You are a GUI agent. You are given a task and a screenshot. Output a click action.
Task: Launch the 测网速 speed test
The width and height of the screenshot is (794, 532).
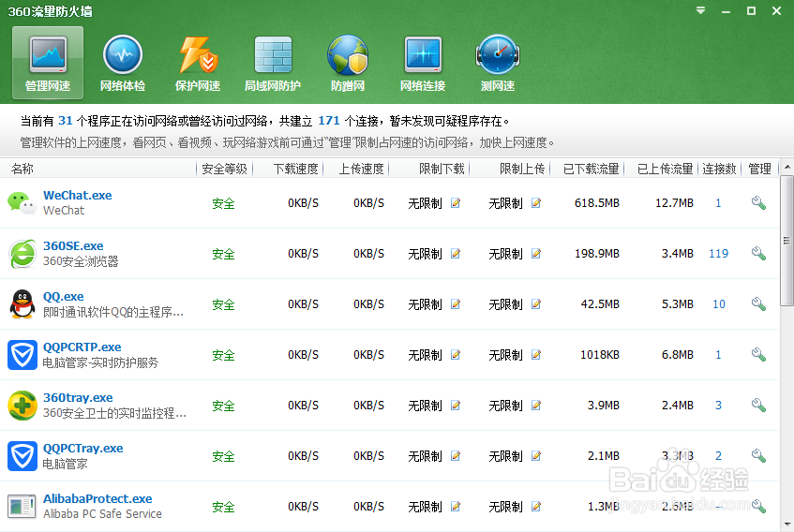[x=497, y=63]
